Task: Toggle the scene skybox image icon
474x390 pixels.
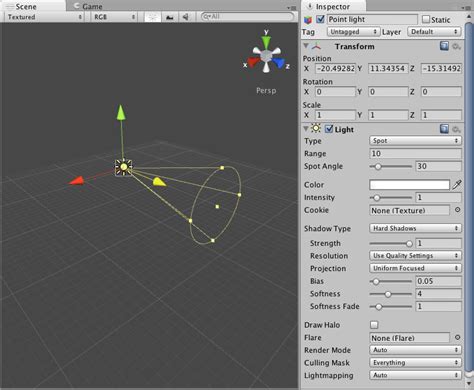Action: click(x=169, y=17)
